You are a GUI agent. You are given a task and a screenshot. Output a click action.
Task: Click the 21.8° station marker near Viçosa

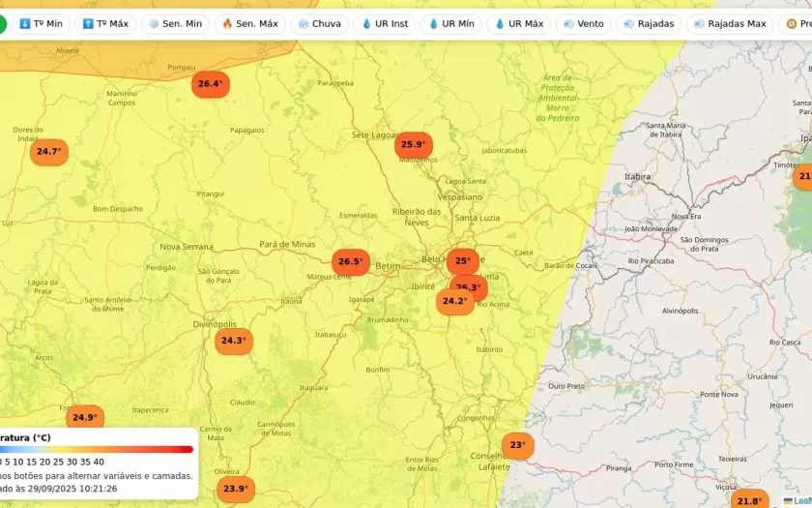(748, 500)
